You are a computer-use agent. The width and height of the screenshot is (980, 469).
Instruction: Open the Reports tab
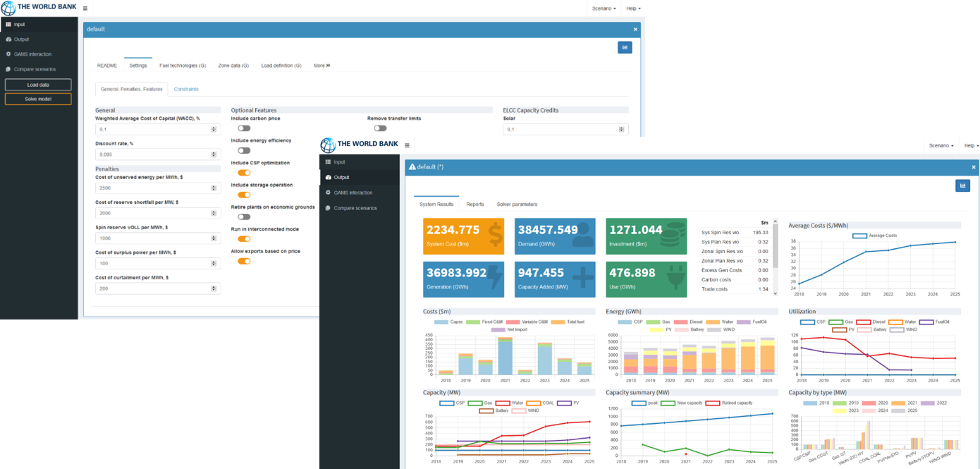[475, 205]
